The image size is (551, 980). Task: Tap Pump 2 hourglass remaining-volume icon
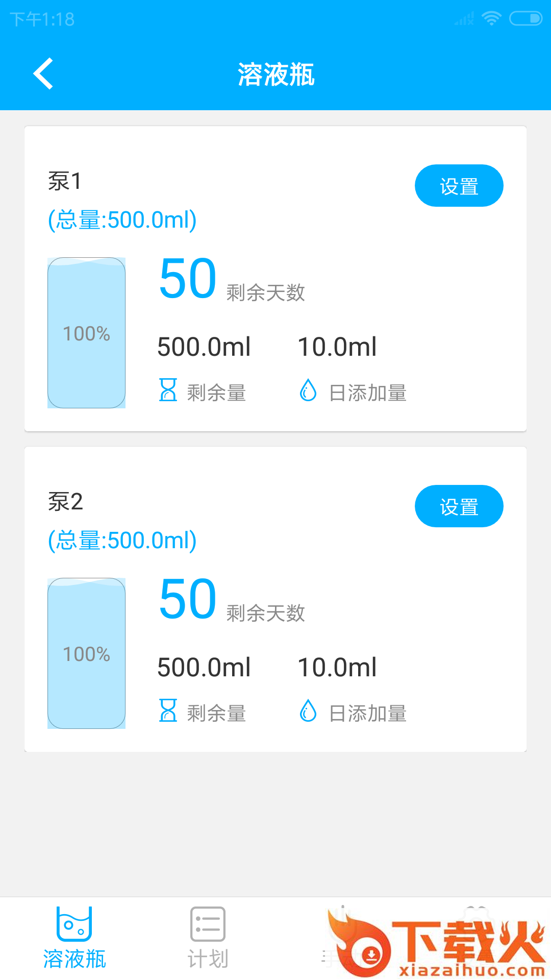(168, 711)
